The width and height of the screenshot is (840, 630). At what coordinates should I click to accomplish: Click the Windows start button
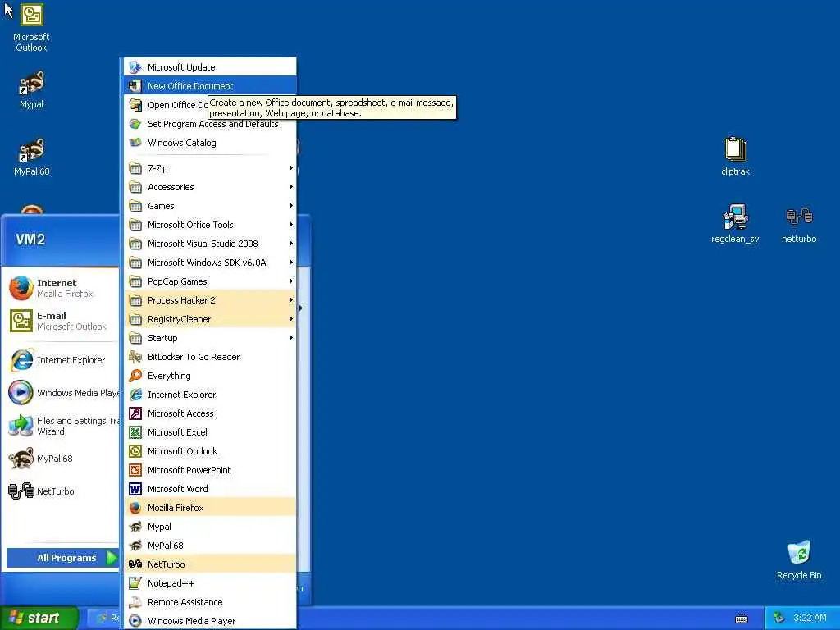point(39,618)
